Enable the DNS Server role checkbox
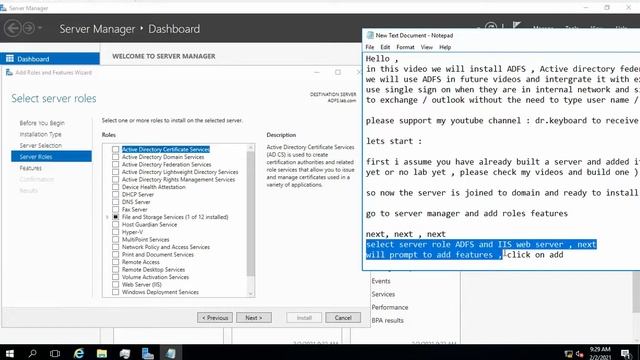This screenshot has width=640, height=360. coord(116,202)
